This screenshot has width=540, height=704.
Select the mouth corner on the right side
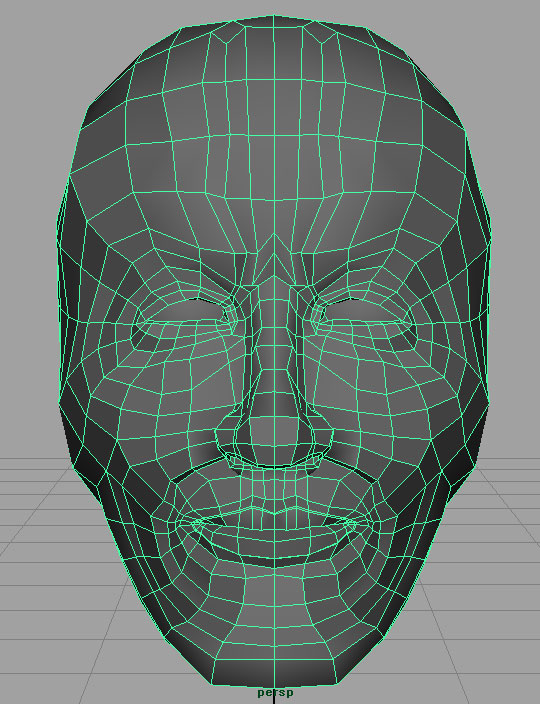356,524
